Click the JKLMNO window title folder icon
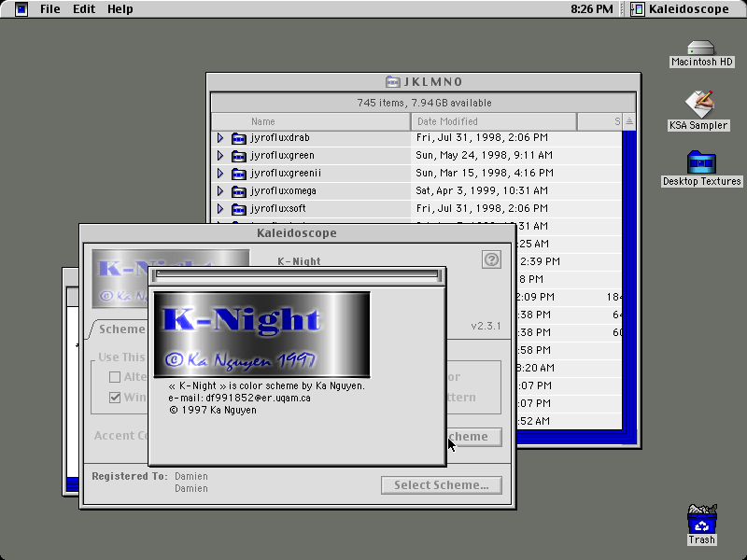Image resolution: width=747 pixels, height=560 pixels. (392, 82)
